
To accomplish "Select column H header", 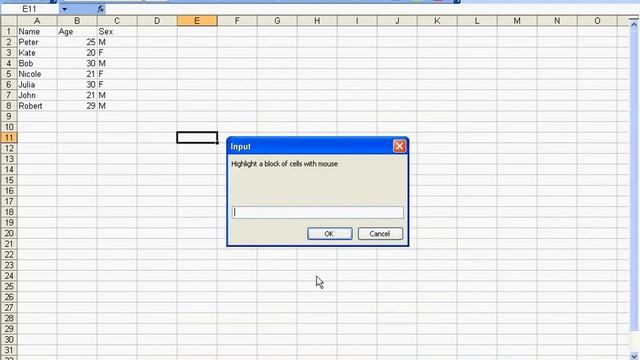I will point(317,21).
